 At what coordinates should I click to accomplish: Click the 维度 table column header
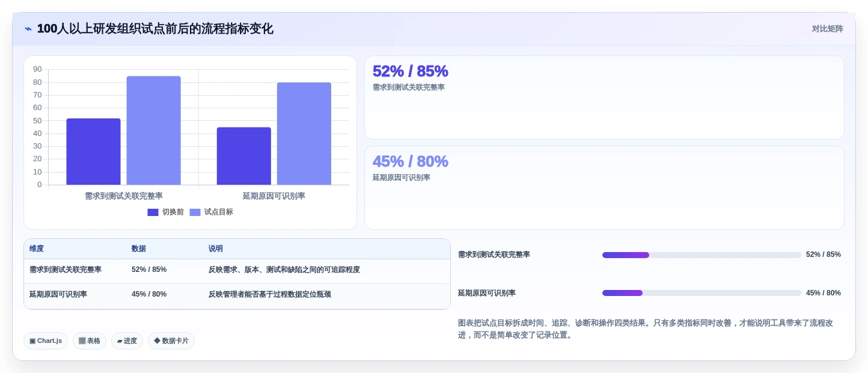pos(37,248)
